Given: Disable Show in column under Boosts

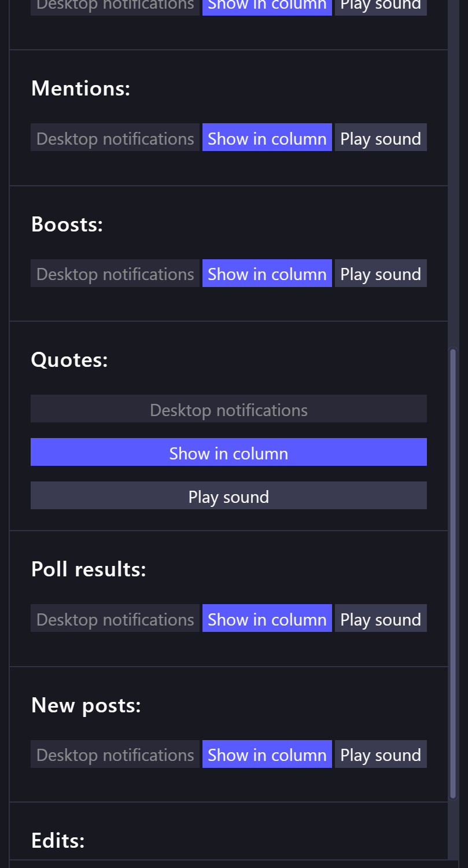Looking at the screenshot, I should (x=267, y=273).
